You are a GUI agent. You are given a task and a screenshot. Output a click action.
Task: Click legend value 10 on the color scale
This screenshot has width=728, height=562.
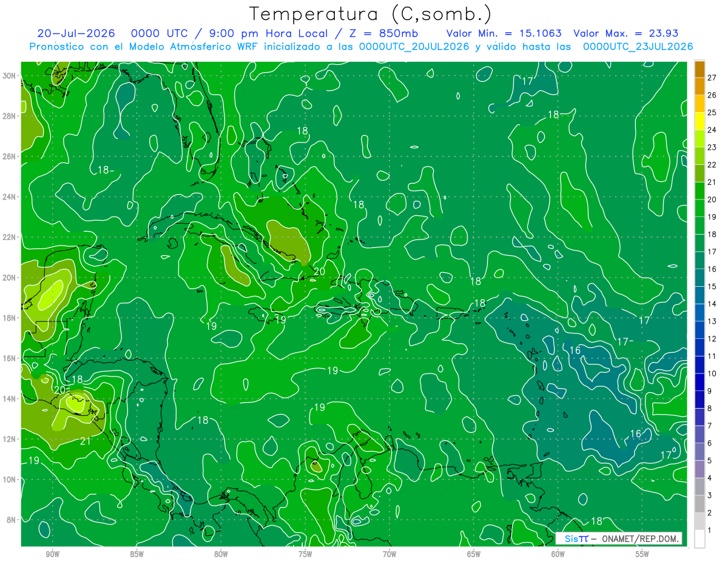(712, 373)
